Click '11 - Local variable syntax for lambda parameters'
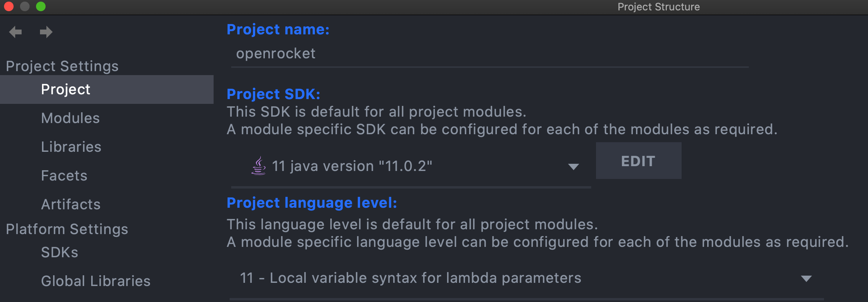Image resolution: width=868 pixels, height=302 pixels. coord(410,278)
